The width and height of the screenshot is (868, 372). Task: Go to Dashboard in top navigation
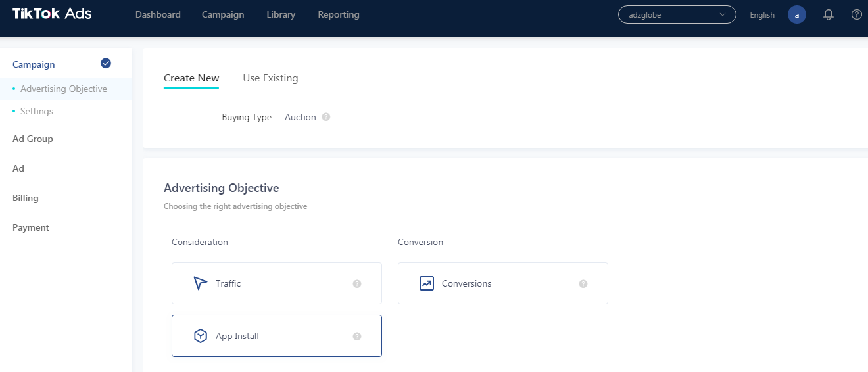pos(158,15)
